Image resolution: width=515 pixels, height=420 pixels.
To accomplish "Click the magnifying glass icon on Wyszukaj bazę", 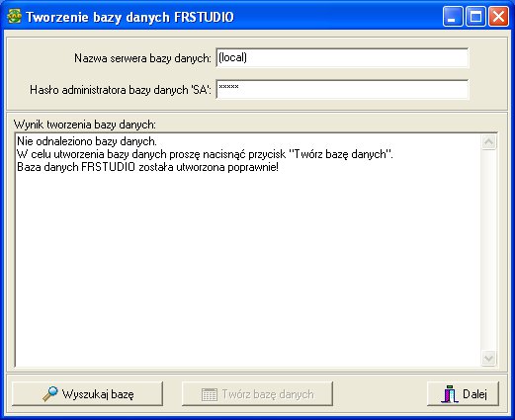I will 50,394.
